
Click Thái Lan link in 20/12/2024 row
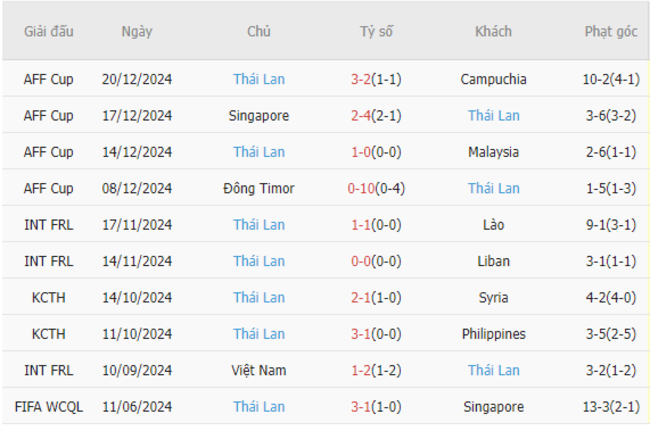click(x=259, y=79)
